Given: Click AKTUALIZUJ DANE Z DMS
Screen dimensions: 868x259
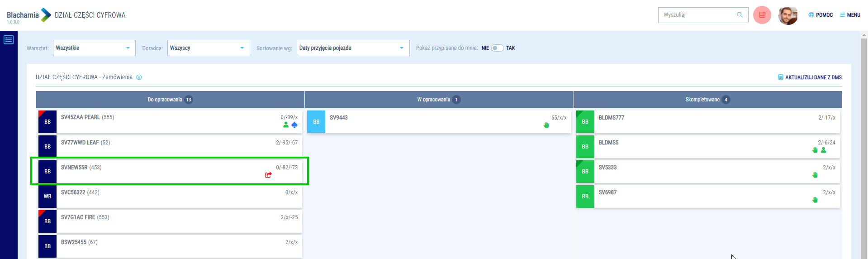Looking at the screenshot, I should pos(810,77).
